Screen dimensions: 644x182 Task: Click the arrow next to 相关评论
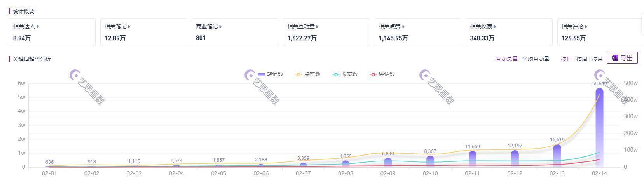pos(586,26)
